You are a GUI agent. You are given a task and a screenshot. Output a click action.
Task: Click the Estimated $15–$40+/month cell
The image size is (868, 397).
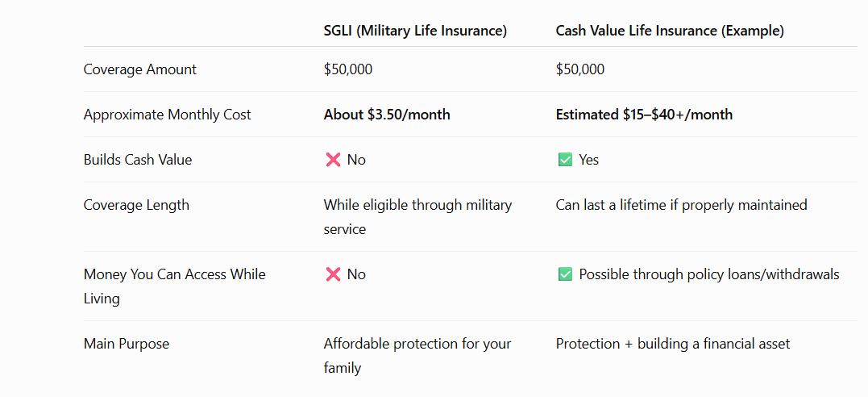click(645, 115)
